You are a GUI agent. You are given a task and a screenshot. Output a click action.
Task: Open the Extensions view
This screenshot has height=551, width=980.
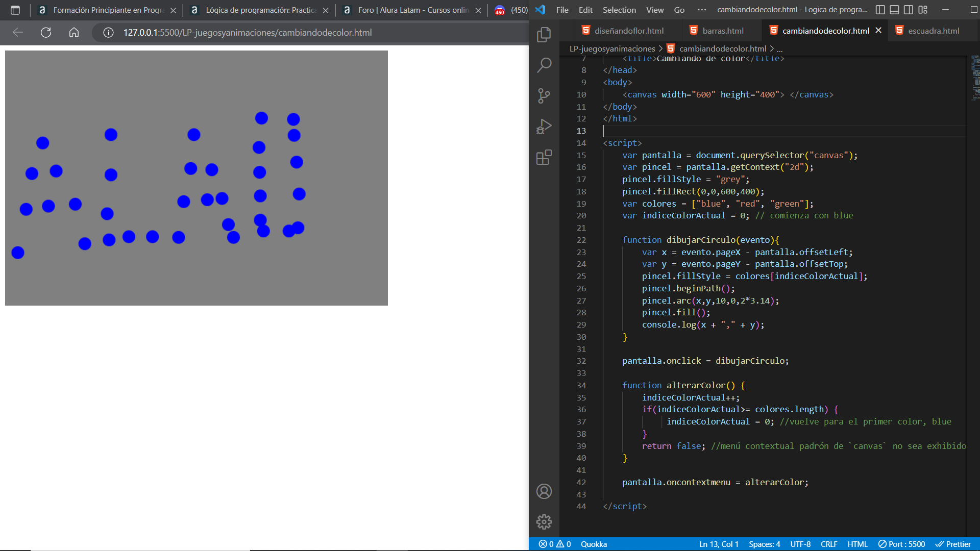coord(544,157)
